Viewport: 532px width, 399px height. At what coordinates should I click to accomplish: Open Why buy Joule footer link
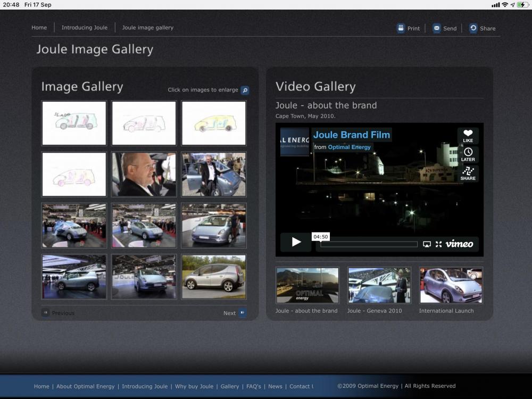(194, 386)
